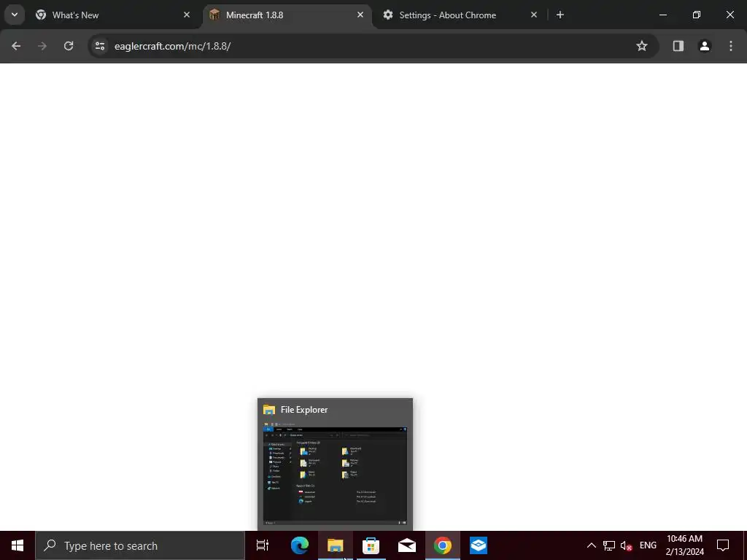Open the clock and date flyout
Viewport: 747px width, 560px height.
tap(684, 545)
